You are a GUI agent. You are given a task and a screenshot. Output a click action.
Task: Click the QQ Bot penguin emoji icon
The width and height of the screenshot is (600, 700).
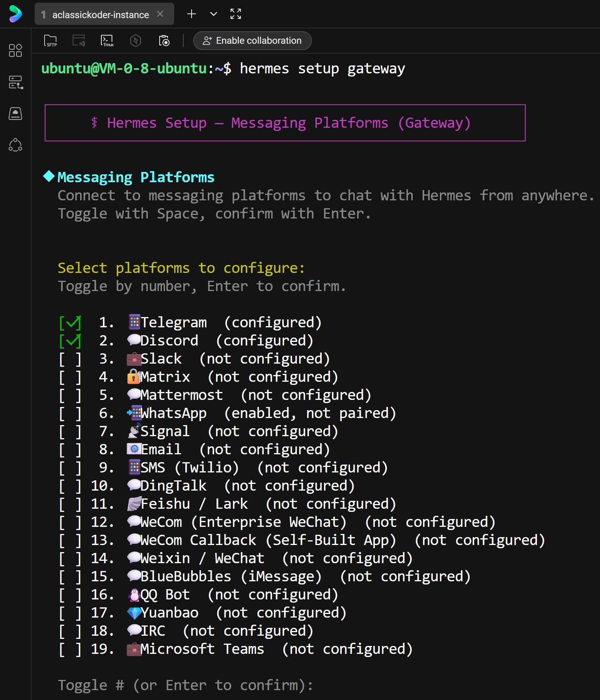pos(134,594)
